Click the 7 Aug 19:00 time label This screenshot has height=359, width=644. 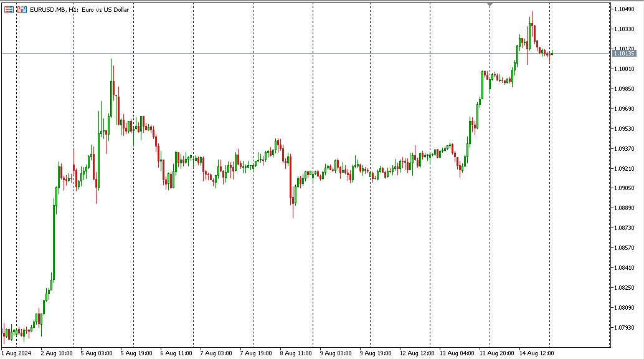256,353
